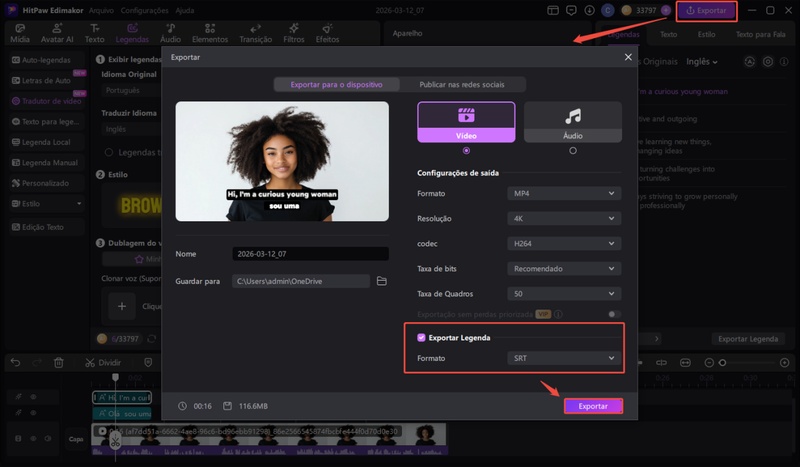The image size is (800, 467).
Task: Click the purple Exportar button in dialog
Action: pos(593,406)
